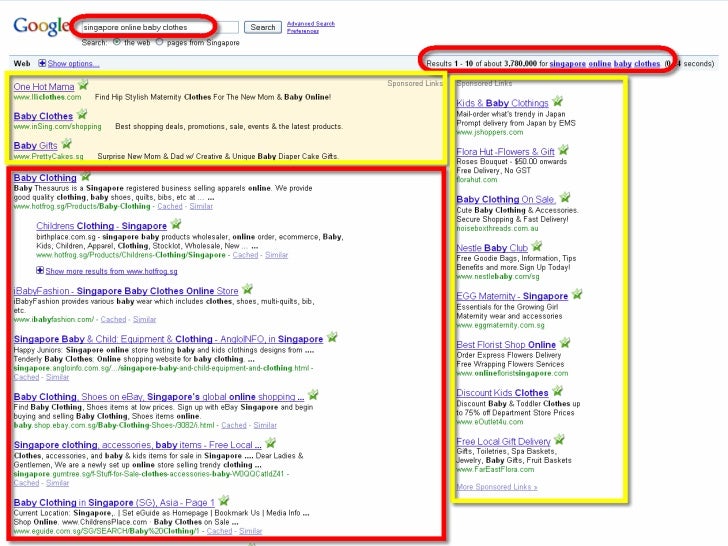Open One Hot Mama sponsored link
This screenshot has width=728, height=546.
point(44,87)
